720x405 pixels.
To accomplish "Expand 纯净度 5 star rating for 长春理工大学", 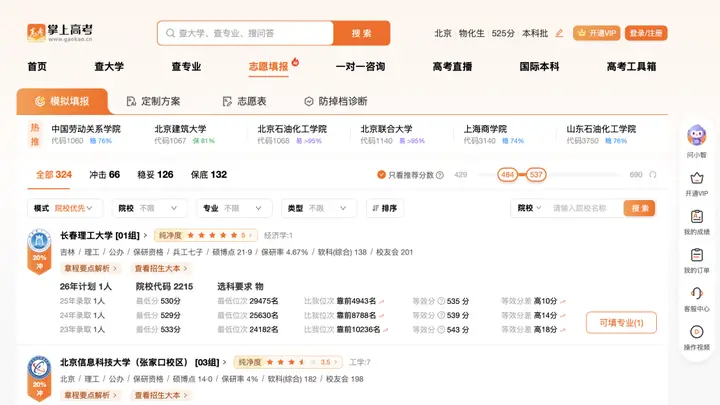I will (x=206, y=235).
